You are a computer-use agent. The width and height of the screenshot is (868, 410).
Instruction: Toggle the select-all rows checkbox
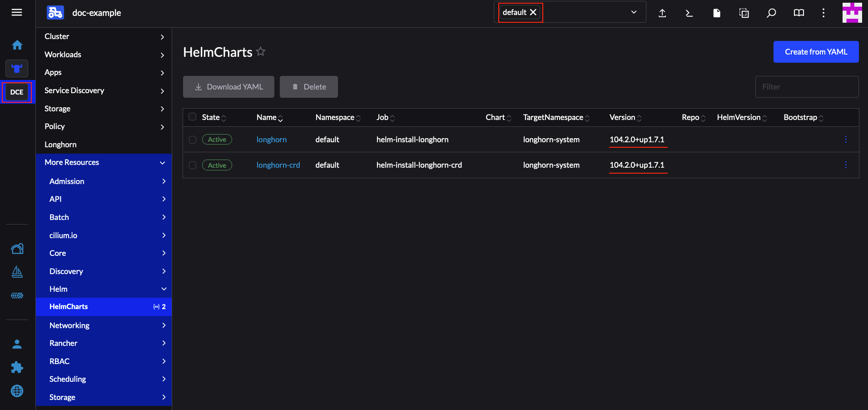pos(193,117)
